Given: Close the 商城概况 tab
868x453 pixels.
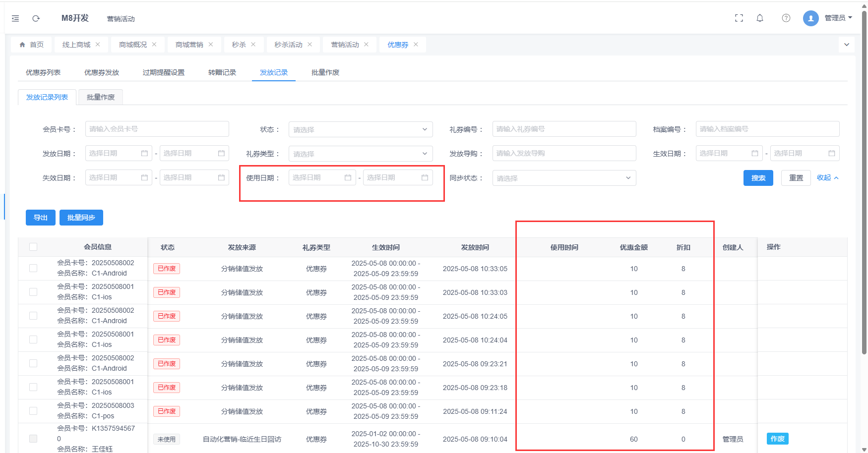Looking at the screenshot, I should [x=154, y=45].
